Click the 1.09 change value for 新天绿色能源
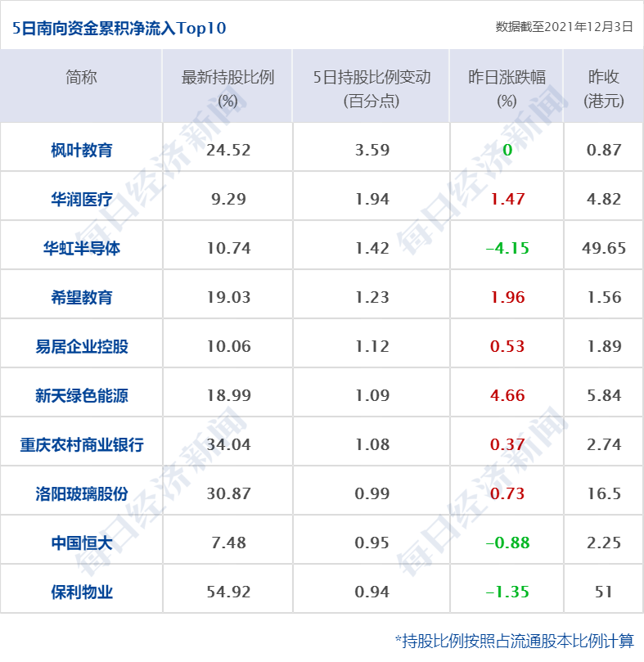This screenshot has width=644, height=662. [x=372, y=395]
